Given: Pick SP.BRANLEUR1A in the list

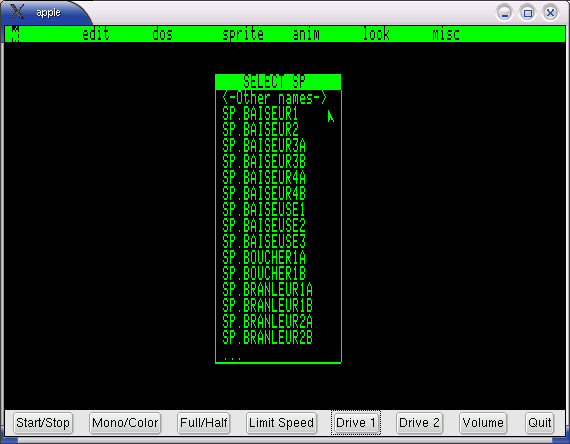Looking at the screenshot, I should 267,290.
